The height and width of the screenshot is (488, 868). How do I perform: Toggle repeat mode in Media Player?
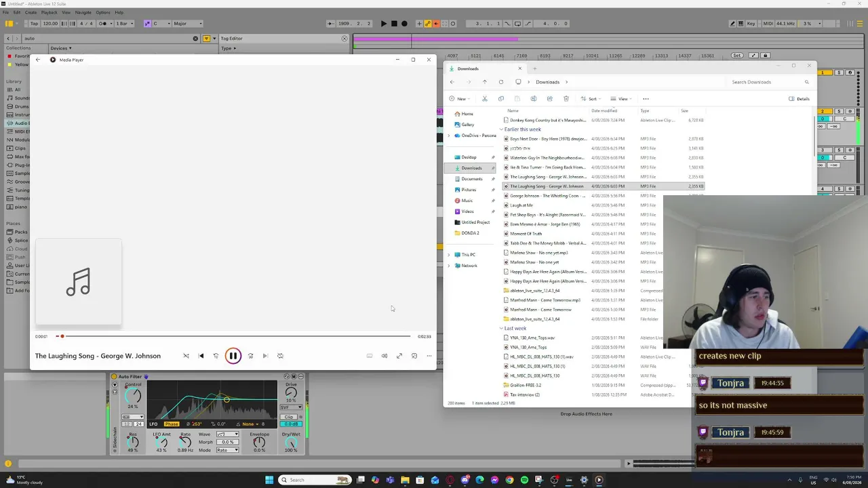coord(280,356)
